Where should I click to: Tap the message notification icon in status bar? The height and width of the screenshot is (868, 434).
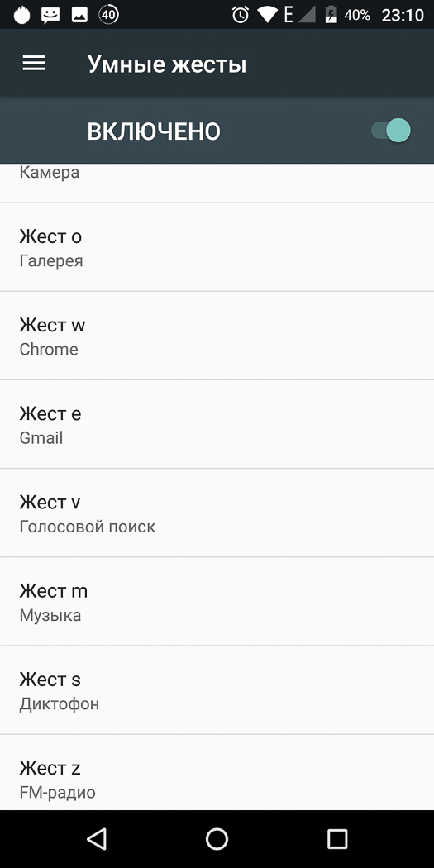pyautogui.click(x=50, y=15)
